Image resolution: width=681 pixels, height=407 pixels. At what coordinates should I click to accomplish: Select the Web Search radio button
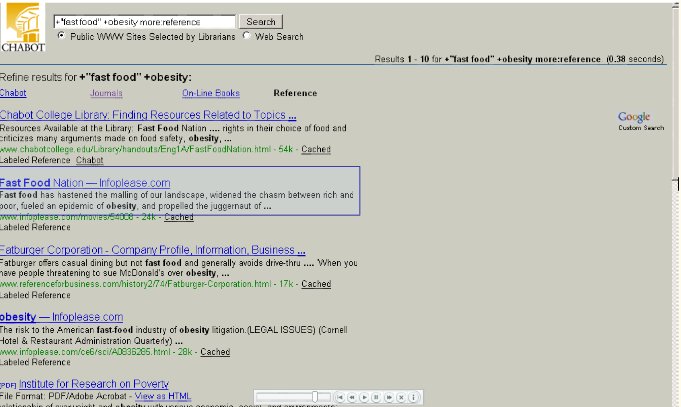pos(246,36)
